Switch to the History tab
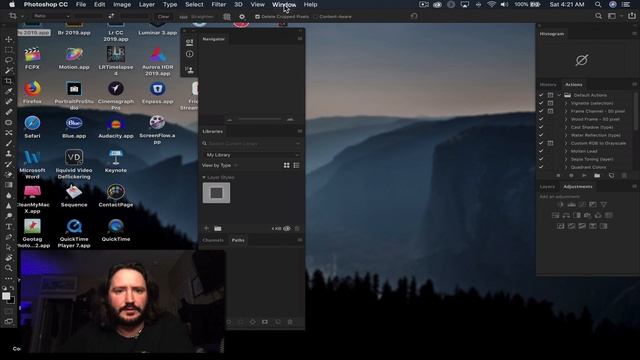The width and height of the screenshot is (640, 360). (548, 84)
